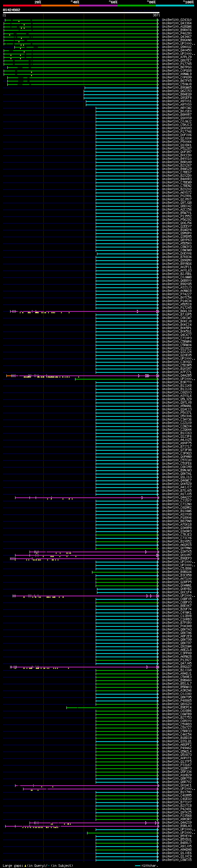Open hit UniRef100_P17745
Viewport: 197px width, 868px height.
click(176, 64)
